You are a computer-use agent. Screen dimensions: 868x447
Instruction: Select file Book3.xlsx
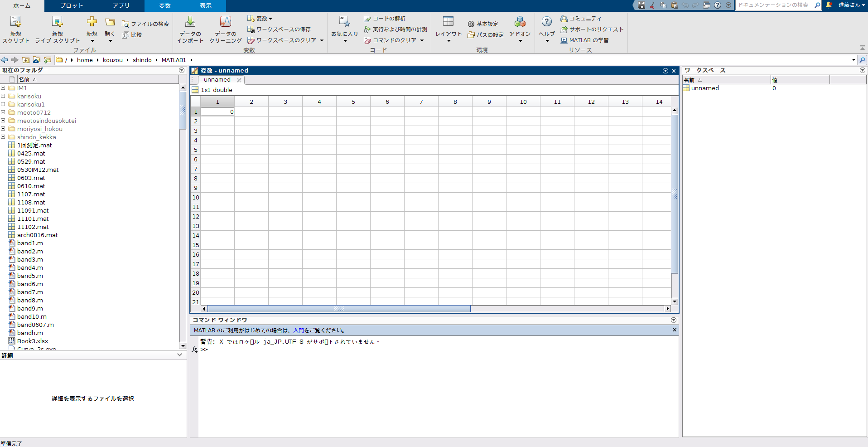33,341
